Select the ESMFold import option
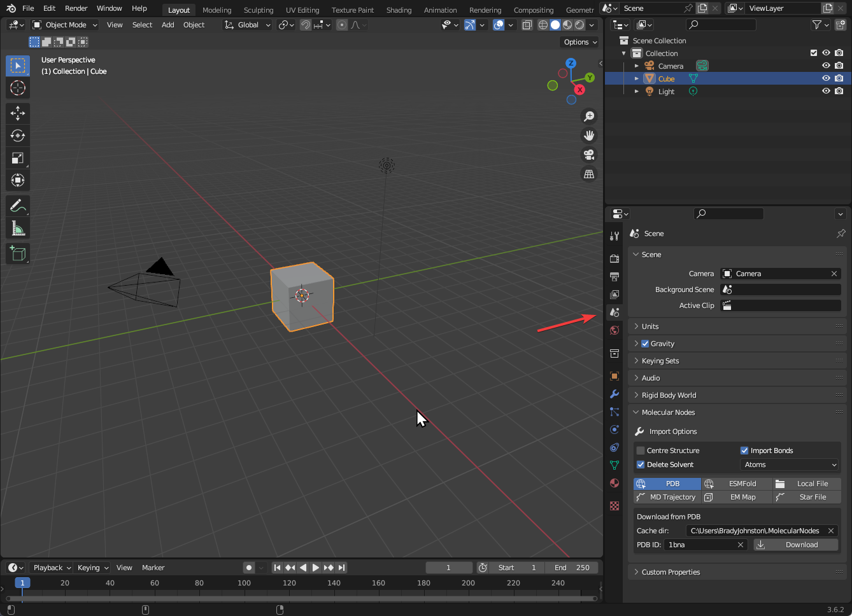The image size is (852, 616). (736, 484)
